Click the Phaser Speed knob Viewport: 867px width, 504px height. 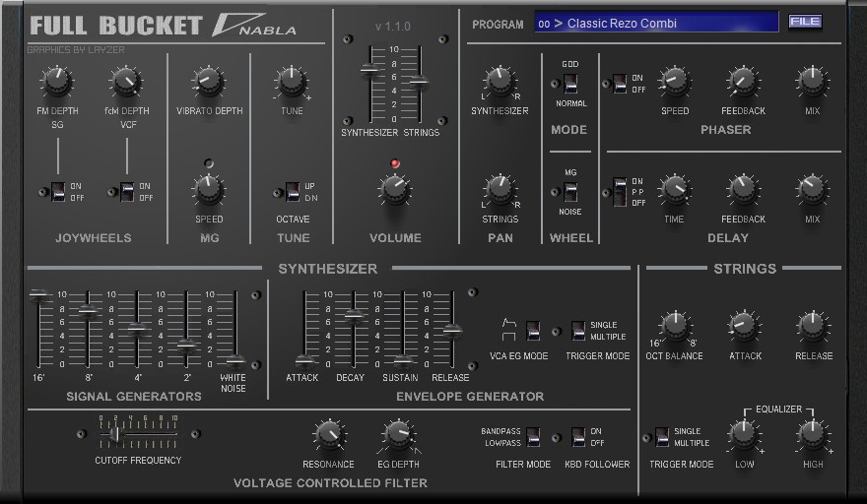[674, 82]
